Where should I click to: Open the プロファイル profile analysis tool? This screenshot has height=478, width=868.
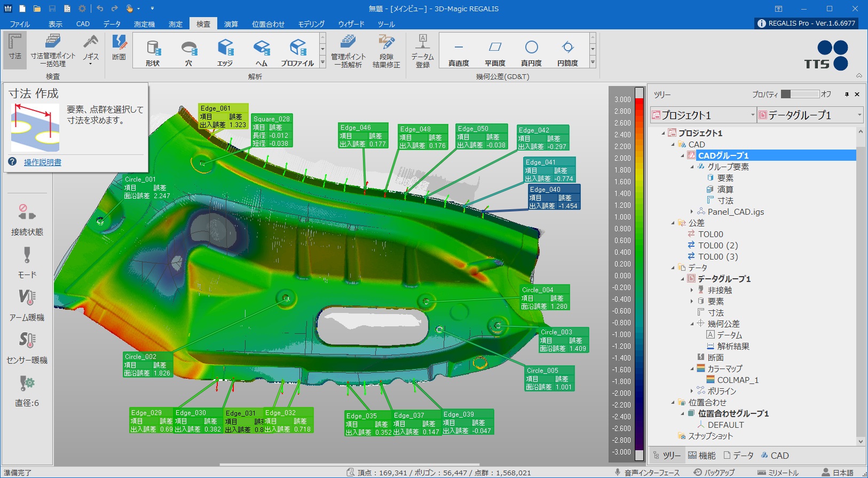click(x=297, y=52)
